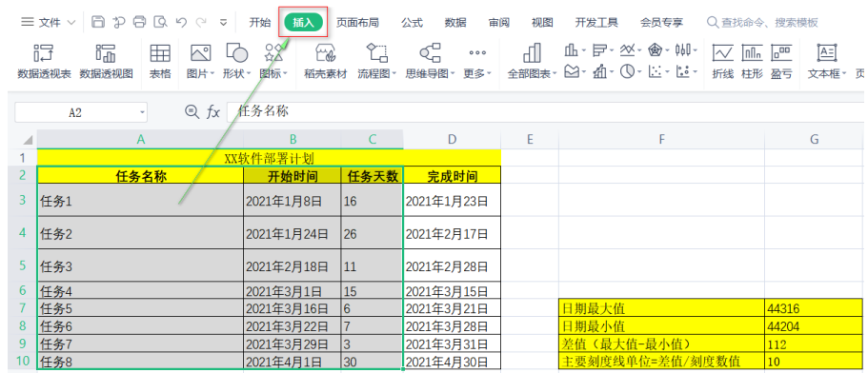The image size is (868, 373).
Task: Insert a stock chart
Action: coord(683,50)
